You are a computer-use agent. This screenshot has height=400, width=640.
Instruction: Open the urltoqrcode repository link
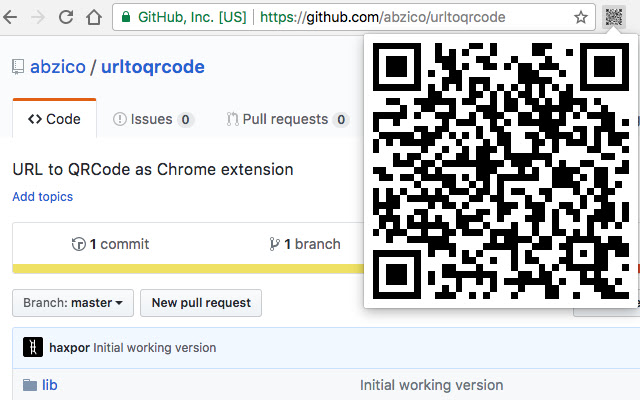click(x=153, y=67)
